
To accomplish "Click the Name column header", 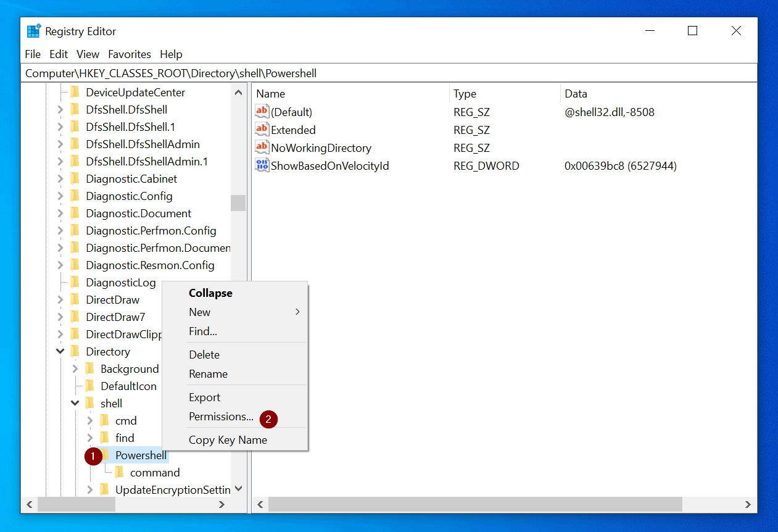I will 350,94.
